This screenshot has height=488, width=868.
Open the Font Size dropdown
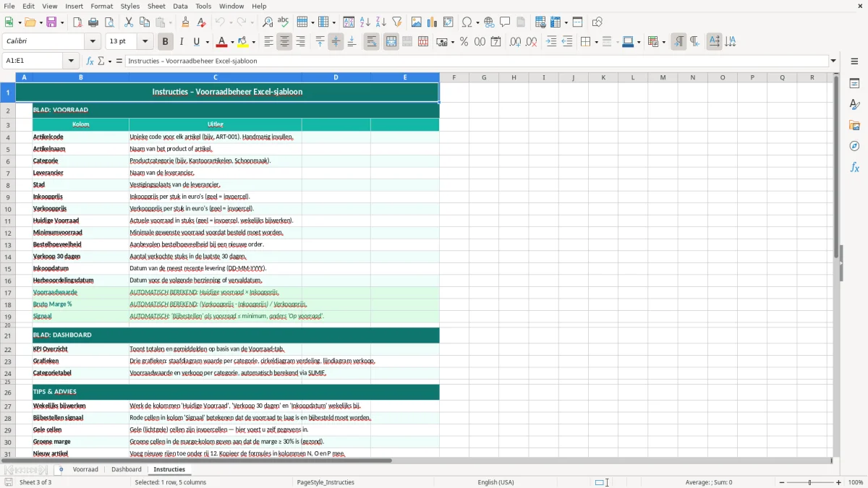[x=145, y=42]
